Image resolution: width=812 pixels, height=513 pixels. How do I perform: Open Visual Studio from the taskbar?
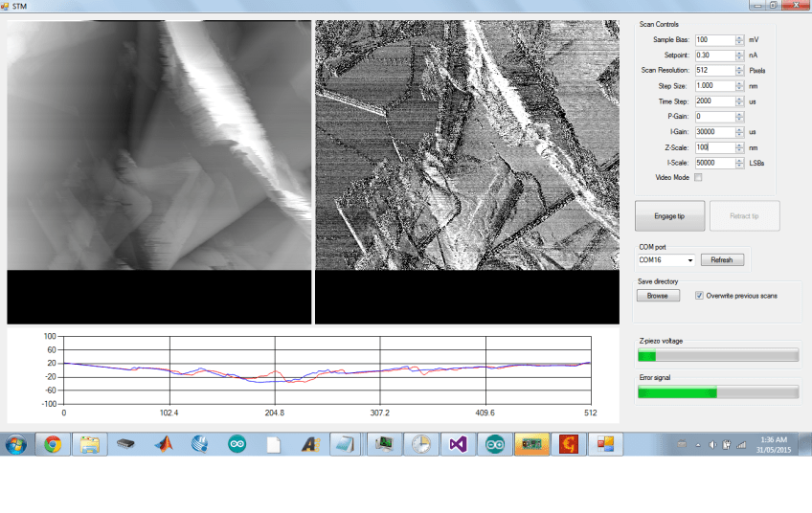click(458, 444)
